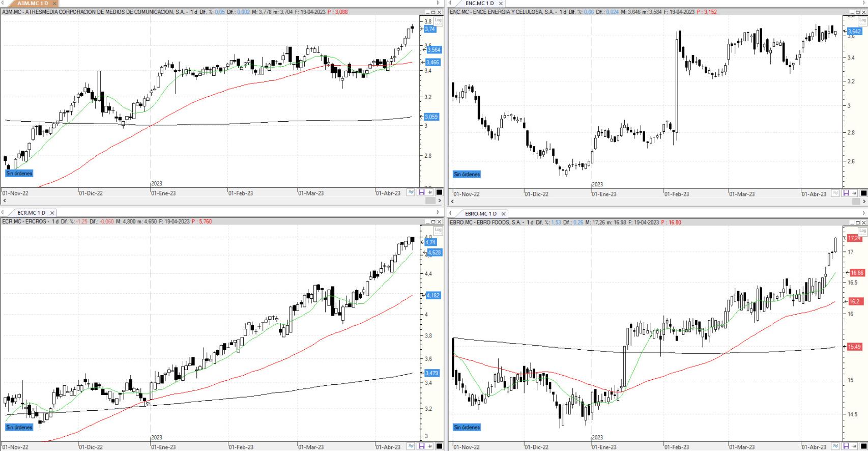Click tab scroll left arrow above A3M.MC
This screenshot has width=868, height=451.
click(3, 4)
